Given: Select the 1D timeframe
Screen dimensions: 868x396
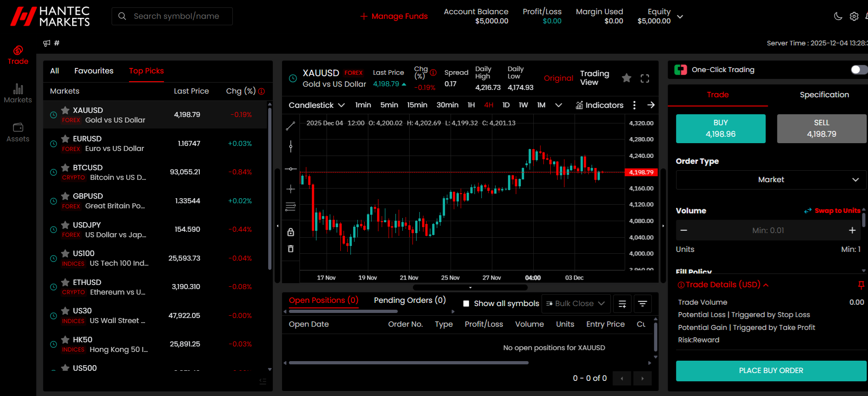Looking at the screenshot, I should (x=506, y=105).
